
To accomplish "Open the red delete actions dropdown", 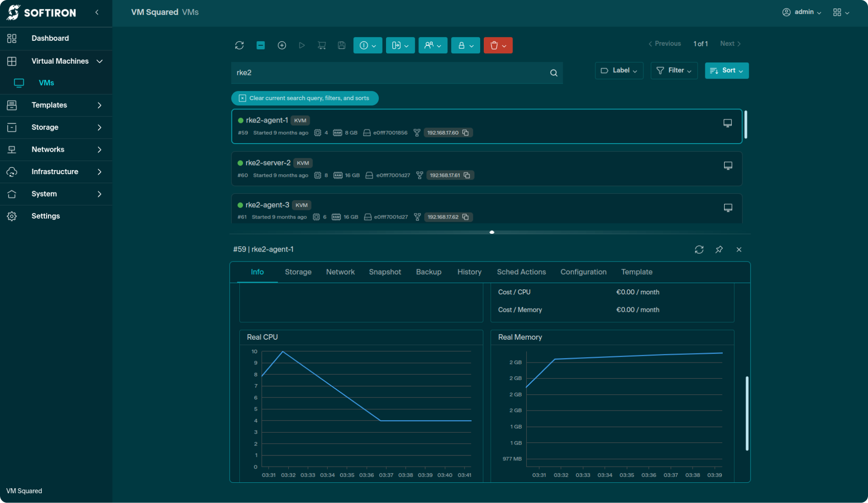I will 498,45.
